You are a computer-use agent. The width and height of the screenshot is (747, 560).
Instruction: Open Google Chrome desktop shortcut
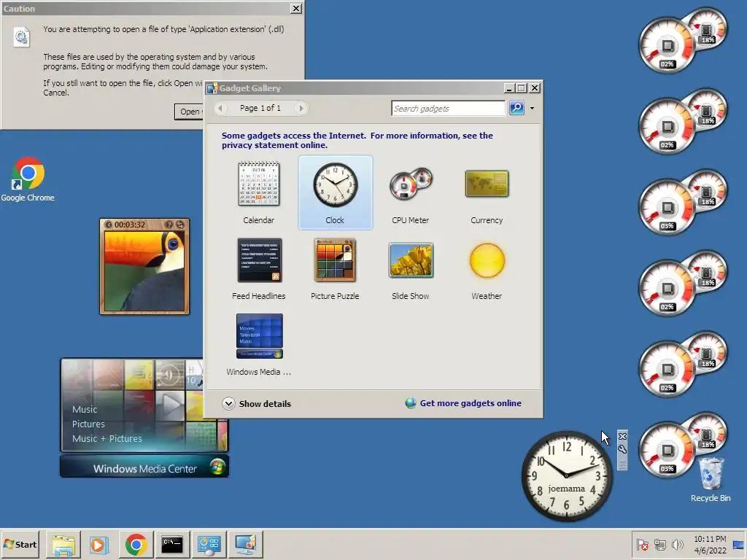click(28, 179)
